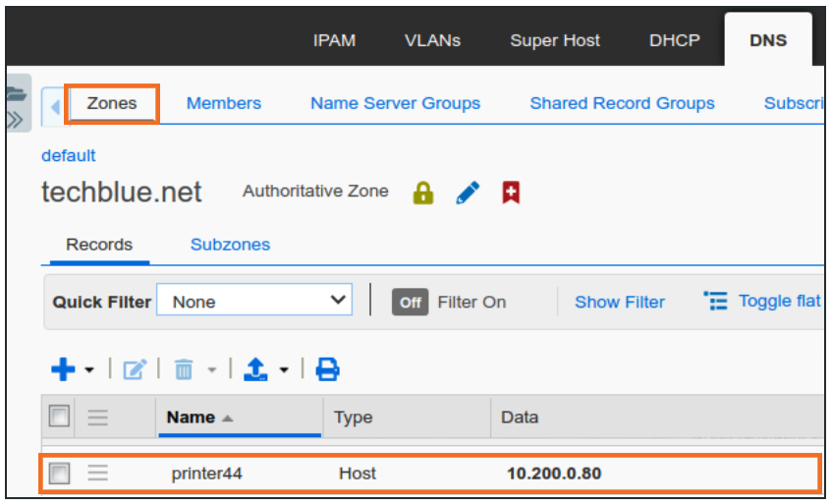This screenshot has width=831, height=504.
Task: Expand the export dropdown arrow
Action: [x=284, y=370]
